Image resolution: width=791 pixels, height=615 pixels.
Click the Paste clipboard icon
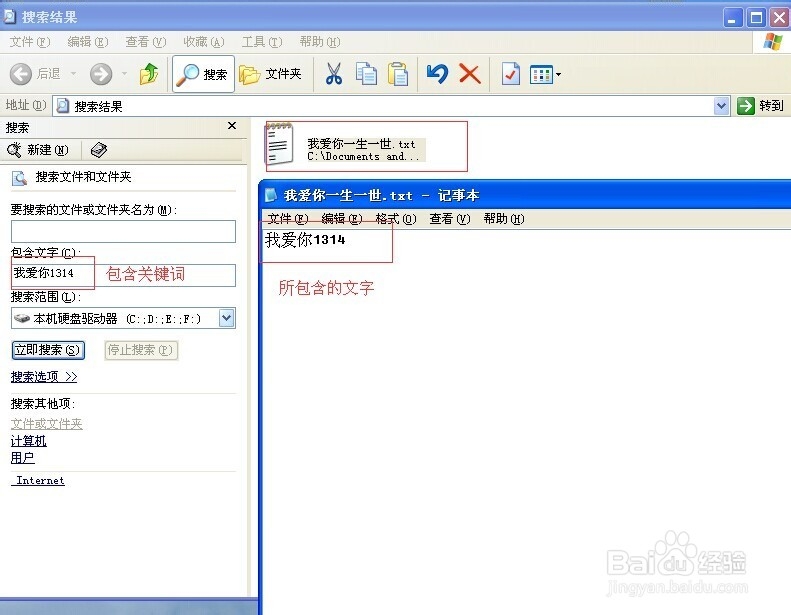[x=398, y=74]
